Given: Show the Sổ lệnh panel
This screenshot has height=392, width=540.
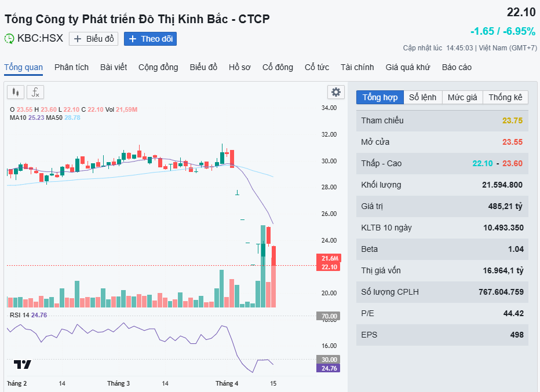Looking at the screenshot, I should 422,97.
